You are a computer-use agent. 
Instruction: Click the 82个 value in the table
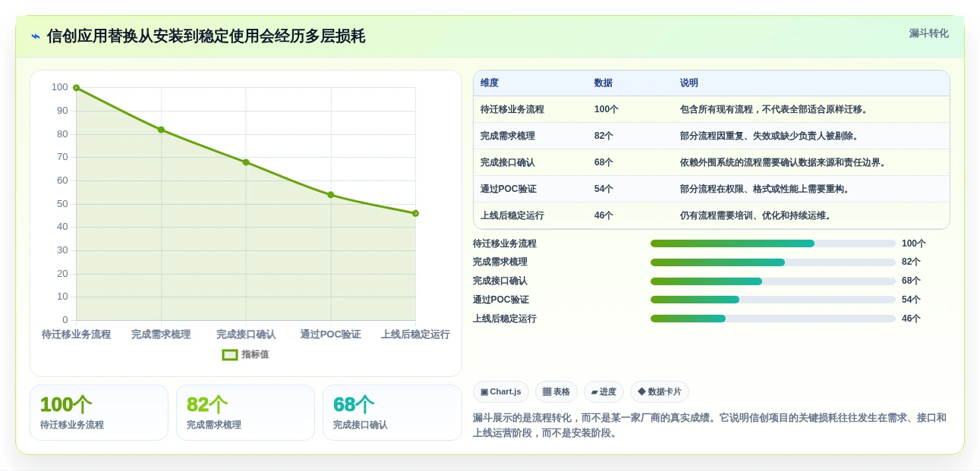coord(604,136)
